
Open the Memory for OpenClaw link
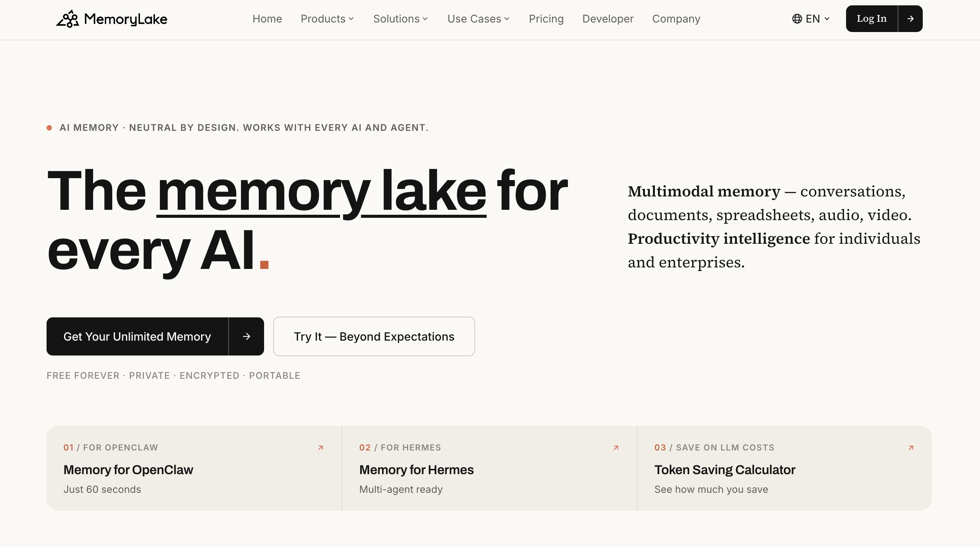tap(128, 470)
